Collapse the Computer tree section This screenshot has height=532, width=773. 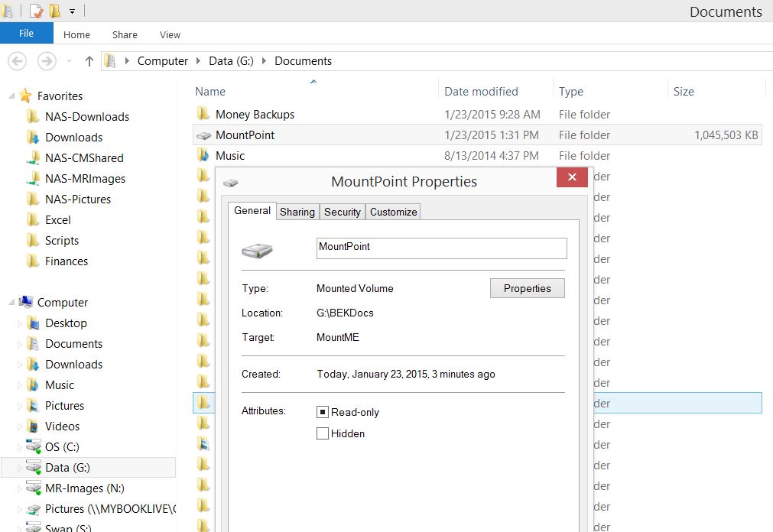pos(11,303)
